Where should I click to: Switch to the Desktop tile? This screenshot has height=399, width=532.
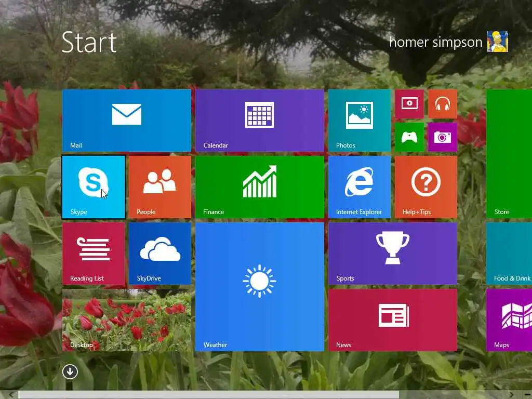(127, 320)
